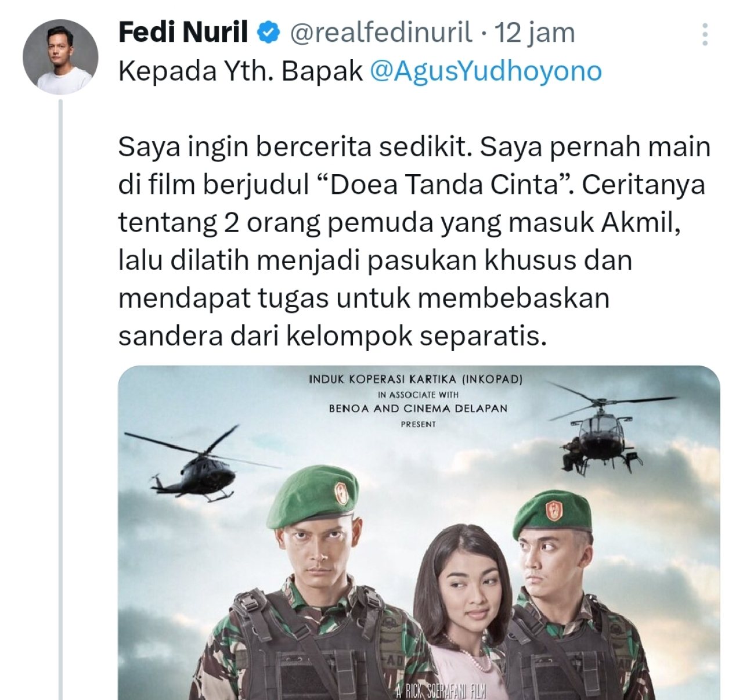Click the 12 jam timestamp
Image resolution: width=743 pixels, height=700 pixels.
pyautogui.click(x=534, y=33)
